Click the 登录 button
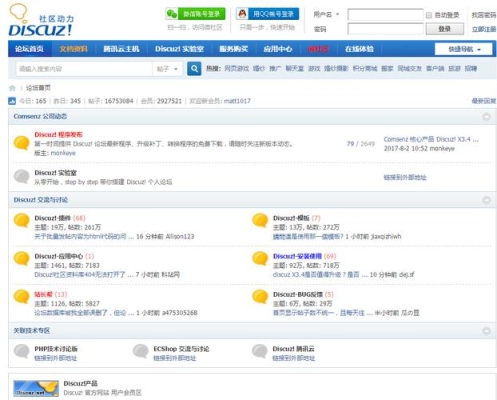Viewport: 497px width, 400px height. point(445,29)
